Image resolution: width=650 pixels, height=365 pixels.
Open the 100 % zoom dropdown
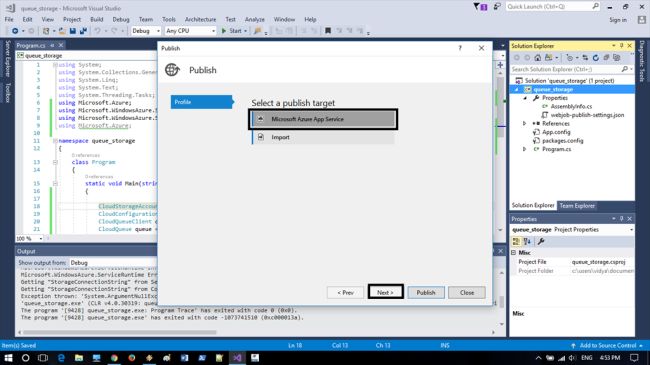[29, 238]
